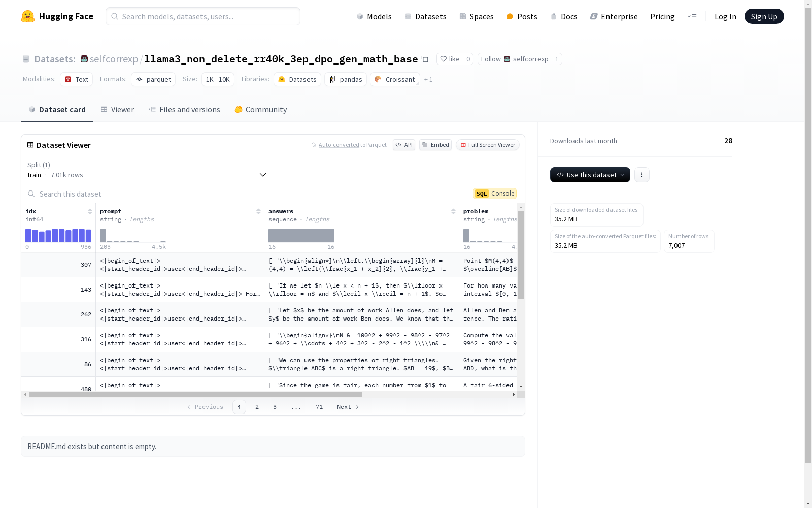The image size is (812, 508).
Task: Click the three-dot options button beside Use this dataset
Action: (x=642, y=175)
